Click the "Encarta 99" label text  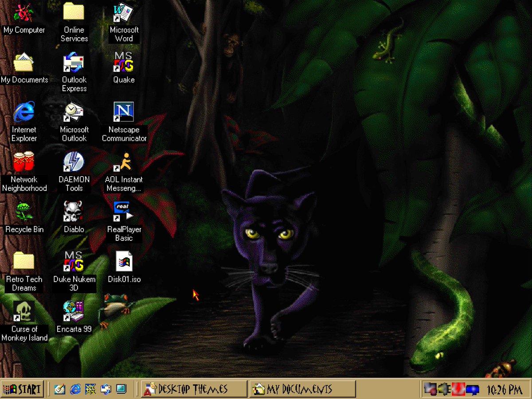click(74, 329)
